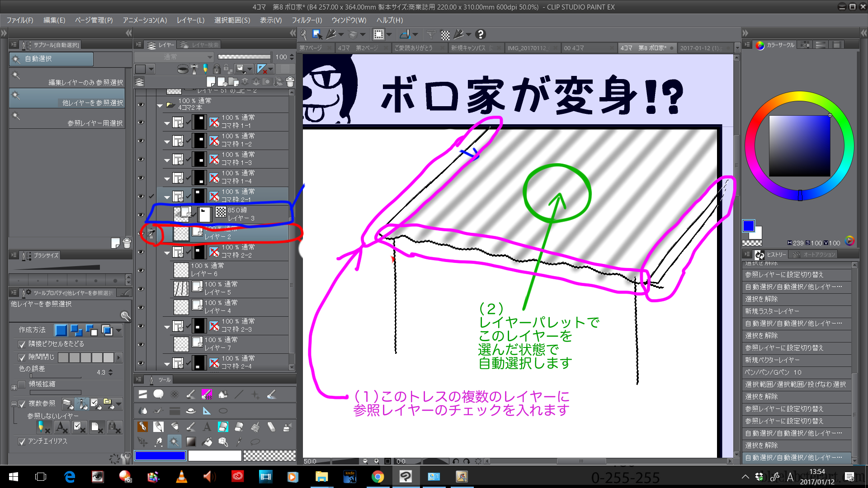Hide the レイヤー 6 layer visibility eye
Screen dimensions: 868x488
pyautogui.click(x=141, y=270)
